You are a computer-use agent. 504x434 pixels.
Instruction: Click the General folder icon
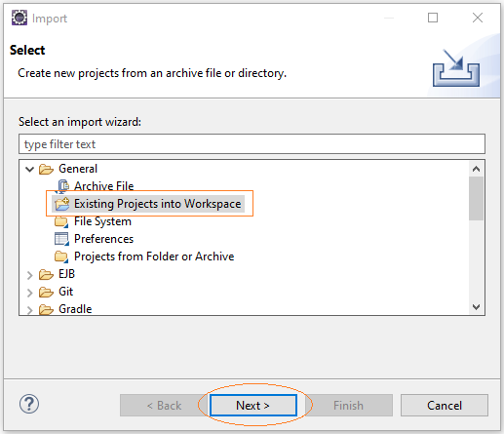pos(46,169)
